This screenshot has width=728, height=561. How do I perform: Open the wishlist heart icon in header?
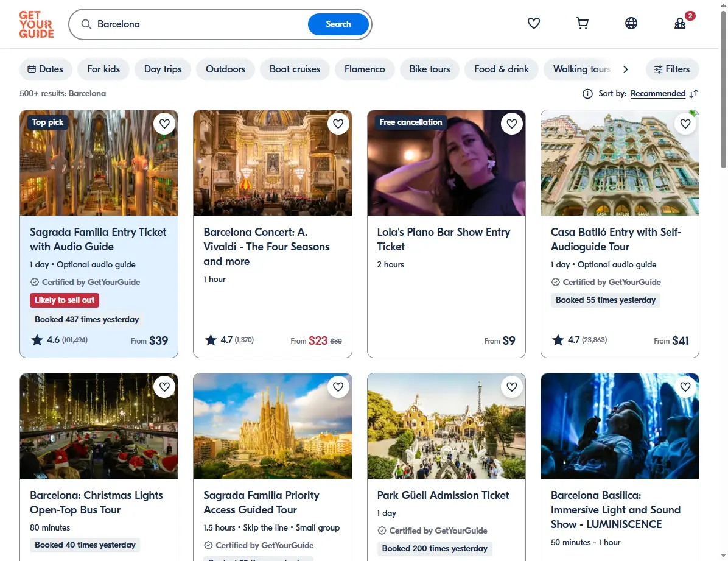(533, 23)
